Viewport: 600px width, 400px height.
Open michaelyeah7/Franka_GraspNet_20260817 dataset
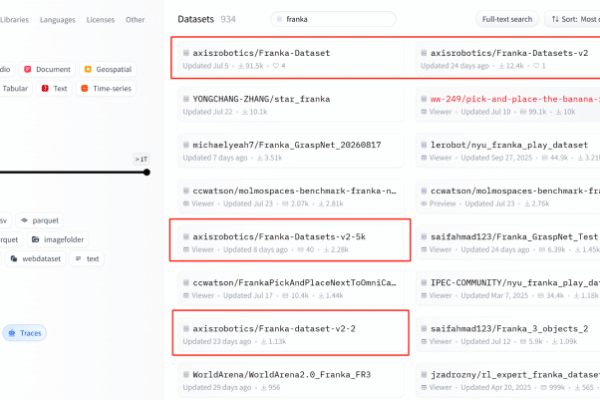(291, 150)
